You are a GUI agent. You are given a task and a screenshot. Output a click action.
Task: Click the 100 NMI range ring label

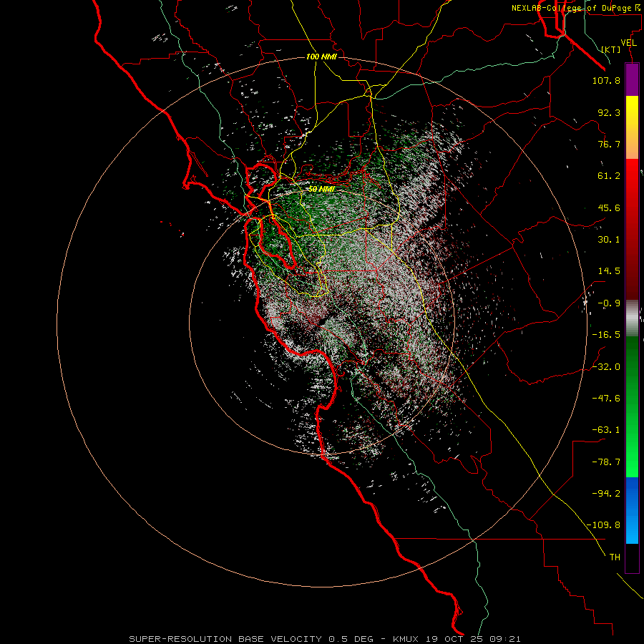321,57
